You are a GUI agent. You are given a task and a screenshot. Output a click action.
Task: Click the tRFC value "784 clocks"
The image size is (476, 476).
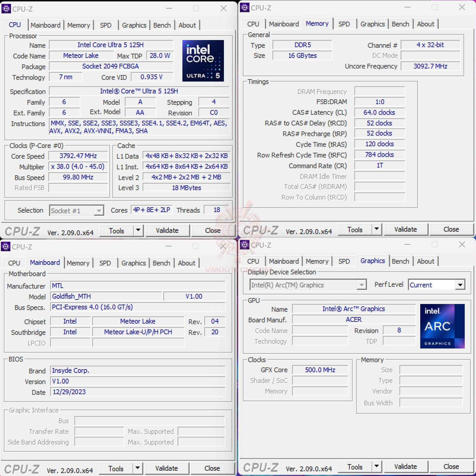pos(380,155)
